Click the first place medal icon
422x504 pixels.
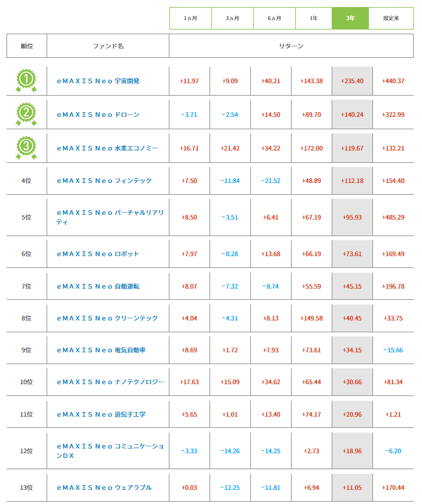[26, 80]
